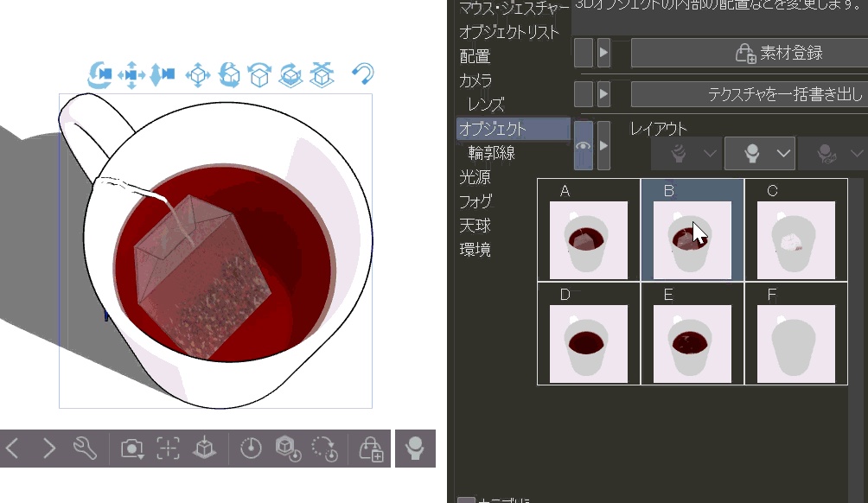The height and width of the screenshot is (503, 868).
Task: Click focus on editing target icon
Action: (x=168, y=449)
